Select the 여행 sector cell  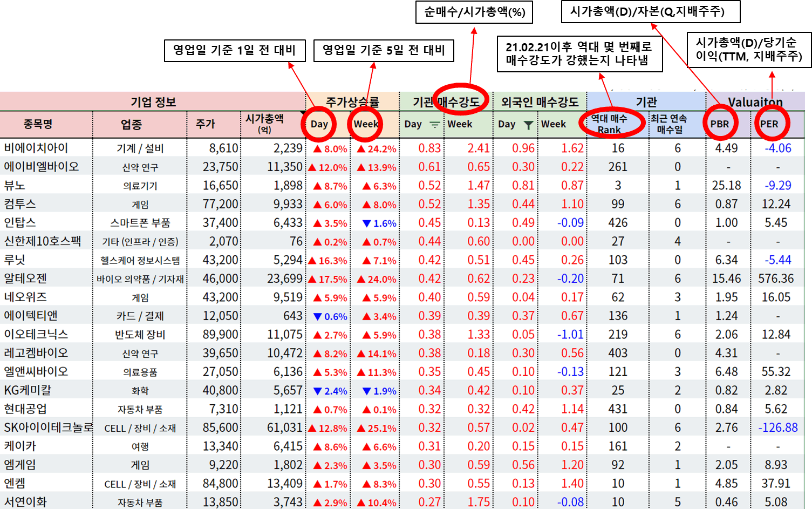click(140, 446)
